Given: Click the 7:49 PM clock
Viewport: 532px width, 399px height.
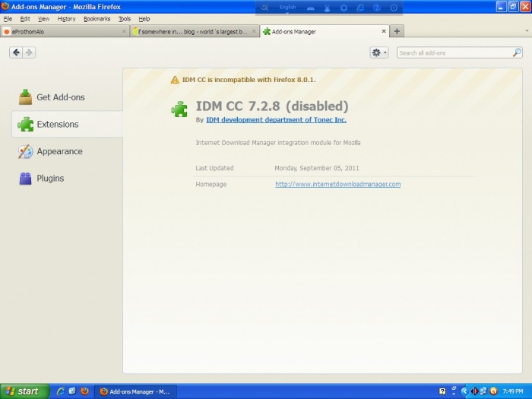Looking at the screenshot, I should pyautogui.click(x=513, y=391).
